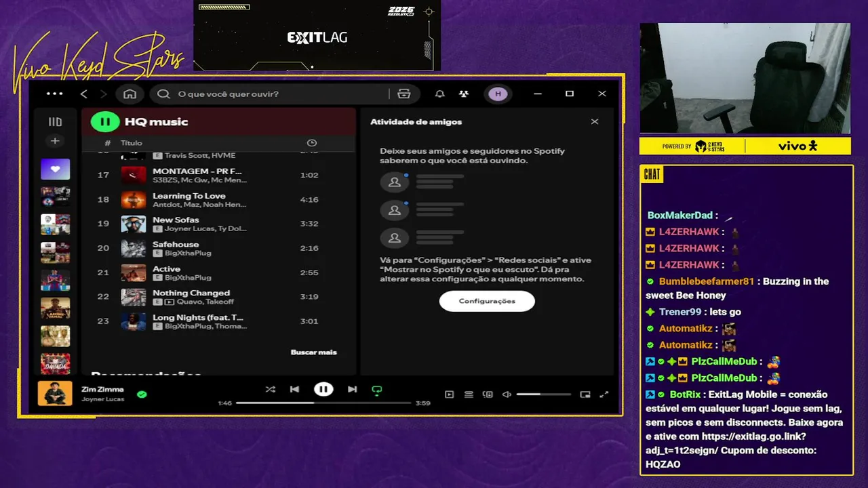Go forward with the right arrow
868x488 pixels.
(x=104, y=94)
